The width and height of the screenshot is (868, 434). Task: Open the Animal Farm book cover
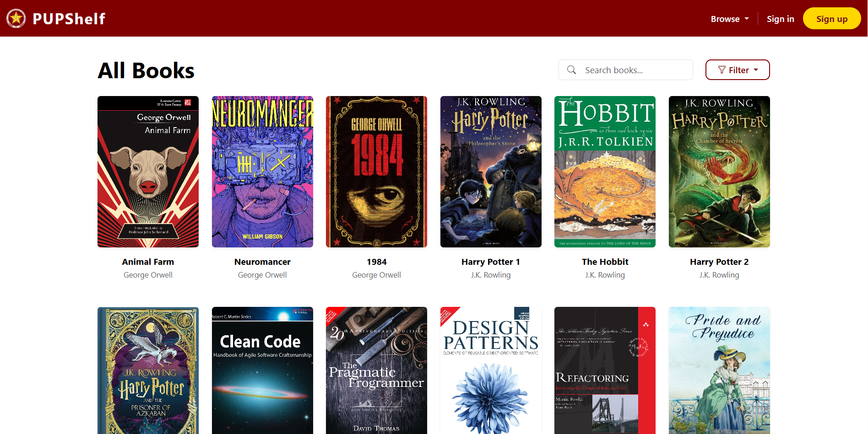pos(148,171)
